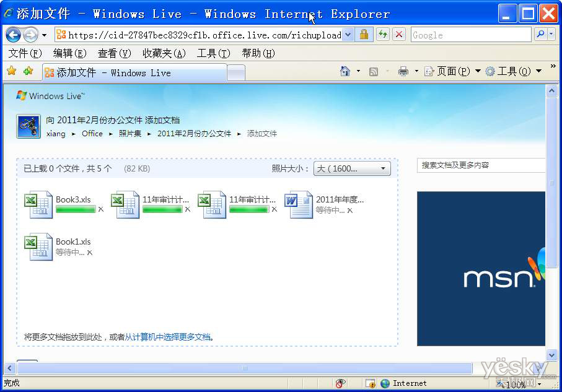562x392 pixels.
Task: Open the 照片大小 dropdown
Action: click(352, 168)
